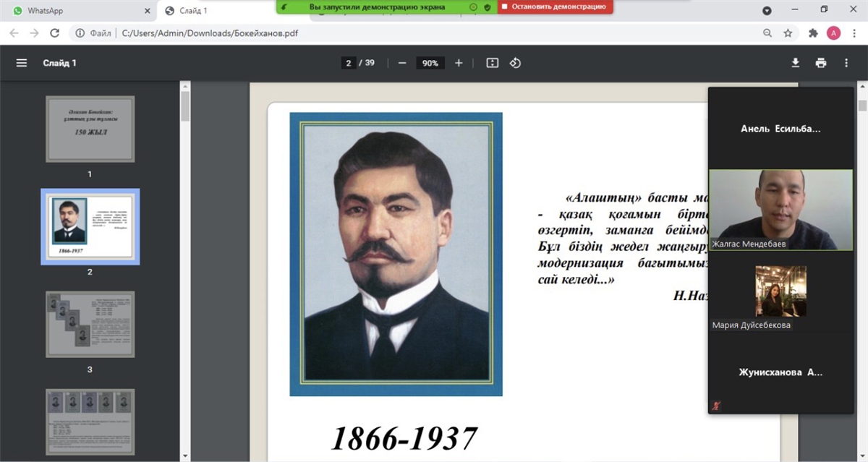Screen dimensions: 868x462
Task: Open the Chrome profile avatar
Action: 833,33
